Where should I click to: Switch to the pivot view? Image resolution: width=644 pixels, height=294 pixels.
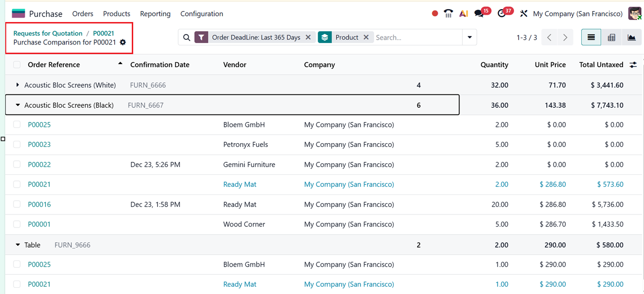pyautogui.click(x=611, y=37)
